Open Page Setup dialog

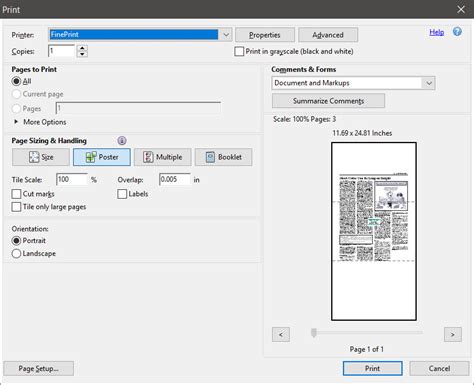[x=39, y=369]
